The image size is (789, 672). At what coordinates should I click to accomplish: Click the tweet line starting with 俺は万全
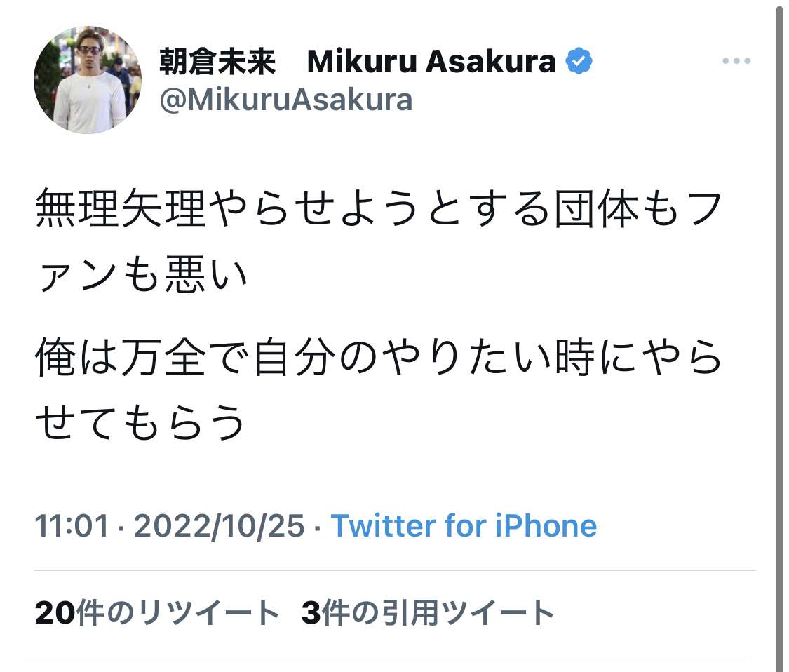(x=379, y=357)
